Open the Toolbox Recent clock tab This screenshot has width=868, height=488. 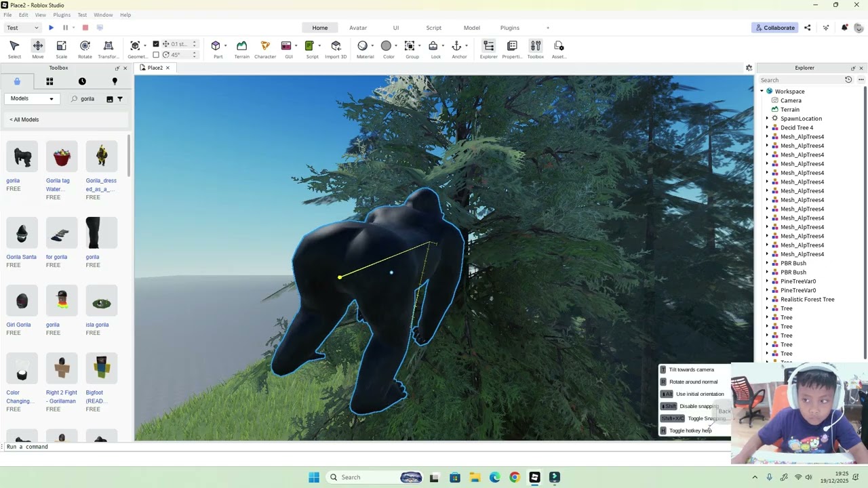[82, 81]
